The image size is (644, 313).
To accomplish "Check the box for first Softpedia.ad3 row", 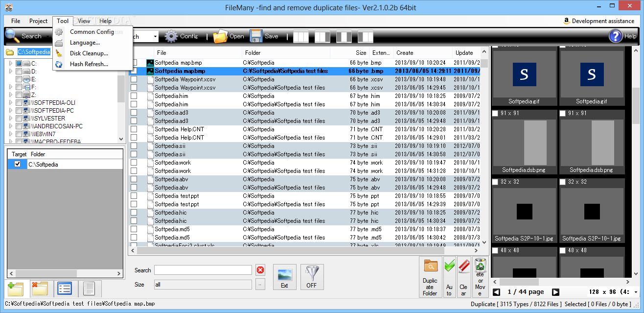I will click(134, 113).
